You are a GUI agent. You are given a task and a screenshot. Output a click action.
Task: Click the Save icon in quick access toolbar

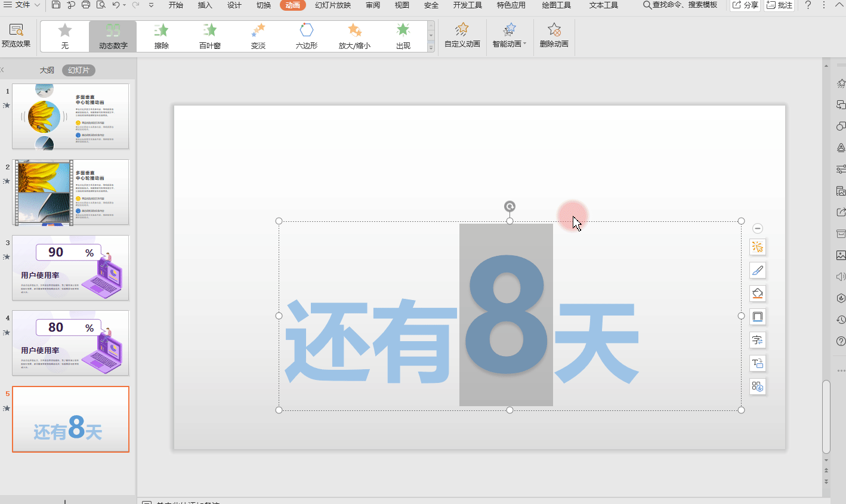click(56, 5)
